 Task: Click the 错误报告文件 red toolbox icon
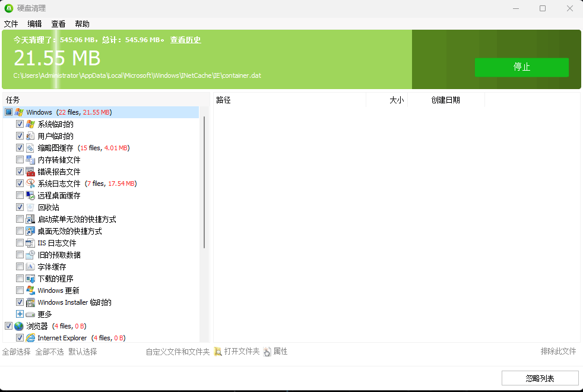click(30, 171)
